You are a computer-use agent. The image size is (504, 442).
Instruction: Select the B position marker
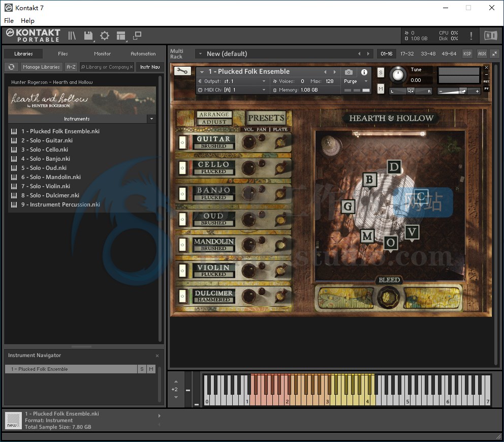coord(370,179)
